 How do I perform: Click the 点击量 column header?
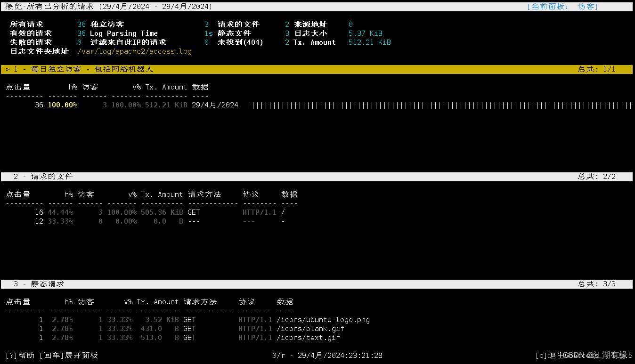click(x=18, y=87)
